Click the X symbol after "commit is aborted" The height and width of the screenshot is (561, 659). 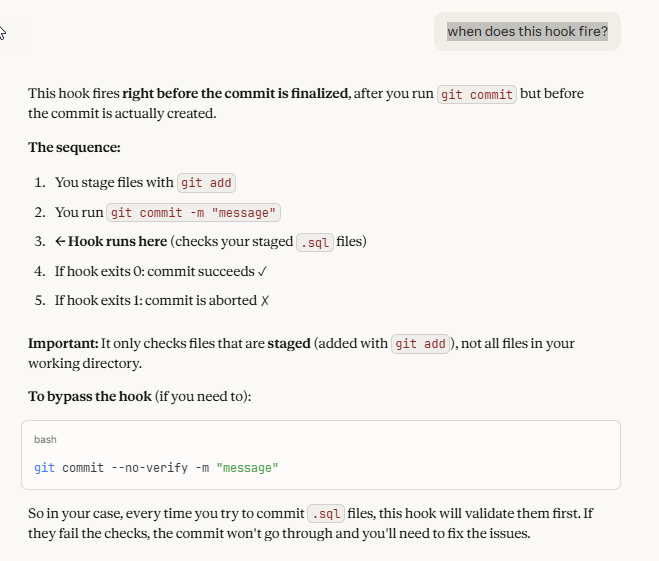[265, 300]
